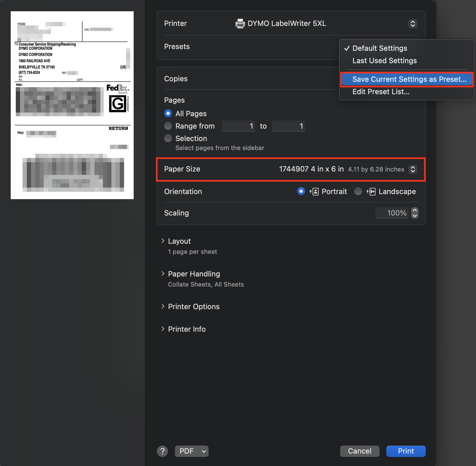The height and width of the screenshot is (466, 476).
Task: Select Landscape orientation radio button
Action: (x=358, y=192)
